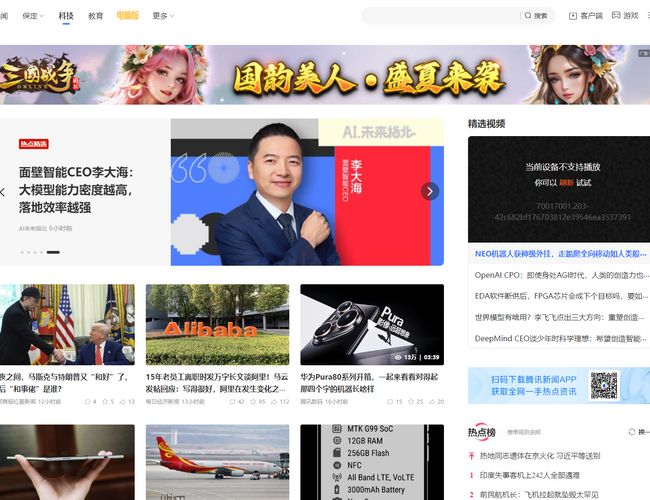This screenshot has height=500, width=650.
Task: Open 前民航机长 飞机拉起就坠毁 item
Action: point(539,494)
